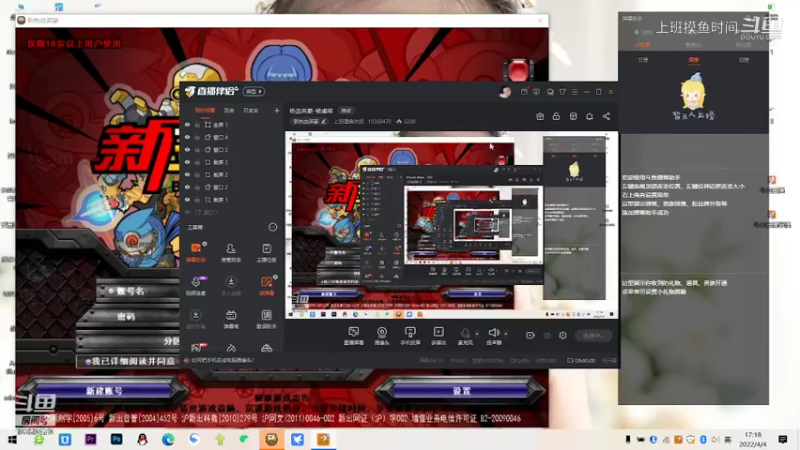Click the red round button at the game's top right
This screenshot has height=450, width=800.
tap(518, 69)
